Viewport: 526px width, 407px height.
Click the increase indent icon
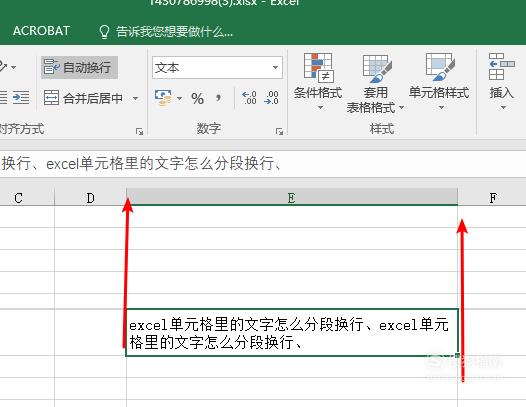(x=21, y=98)
